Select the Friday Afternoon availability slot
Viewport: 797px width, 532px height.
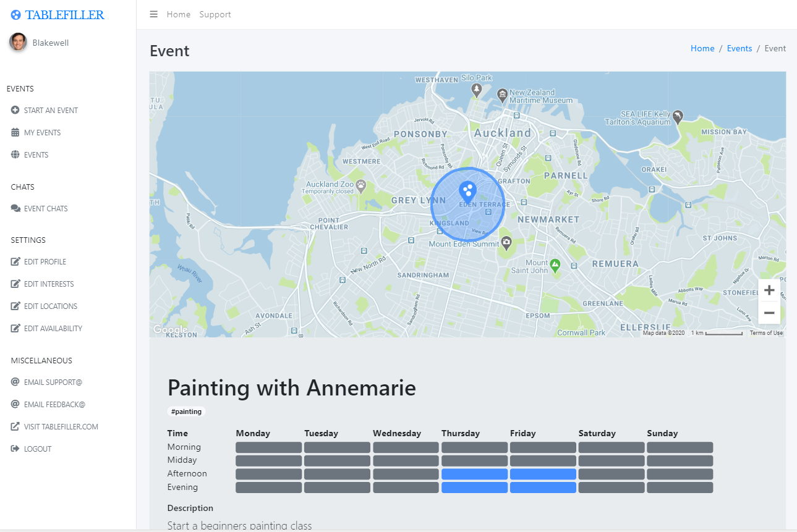[x=543, y=474]
